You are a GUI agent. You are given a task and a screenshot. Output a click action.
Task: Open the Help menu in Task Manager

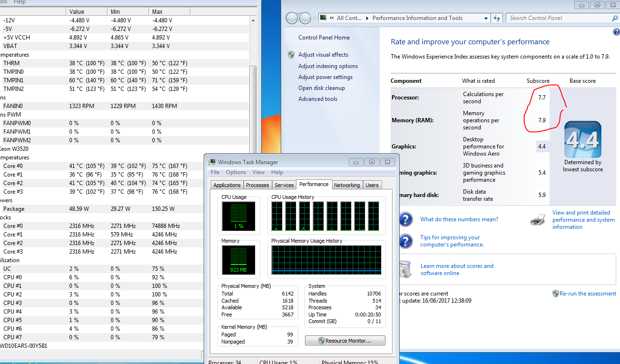click(x=277, y=172)
